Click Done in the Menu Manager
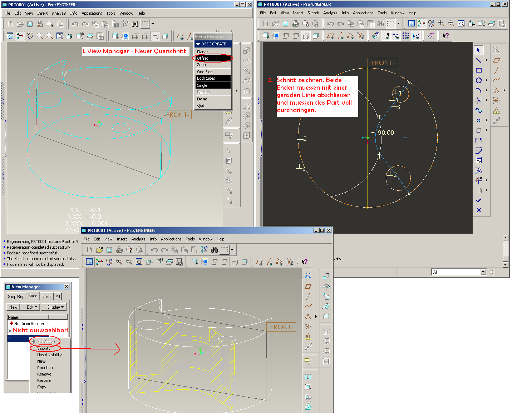532x413 pixels. click(202, 99)
